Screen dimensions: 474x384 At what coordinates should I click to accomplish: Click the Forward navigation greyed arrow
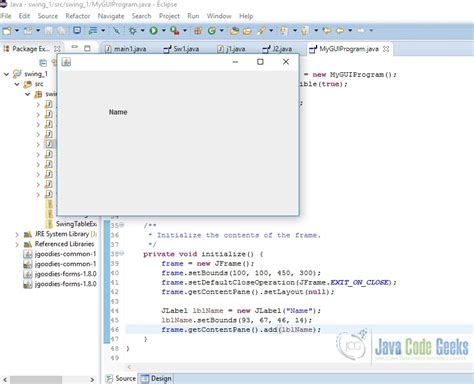[361, 31]
